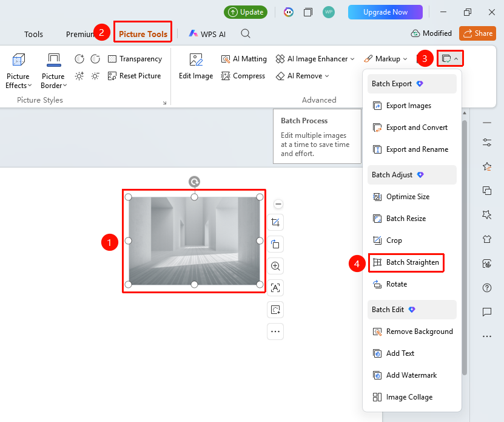
Task: Click the settings sliders icon in the sidebar
Action: pos(487,142)
